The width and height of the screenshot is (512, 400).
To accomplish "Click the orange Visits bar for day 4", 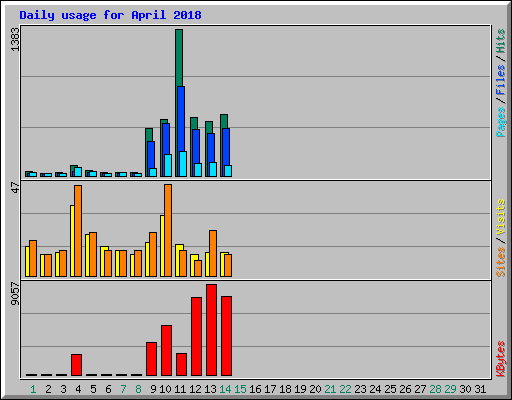I will pos(78,231).
